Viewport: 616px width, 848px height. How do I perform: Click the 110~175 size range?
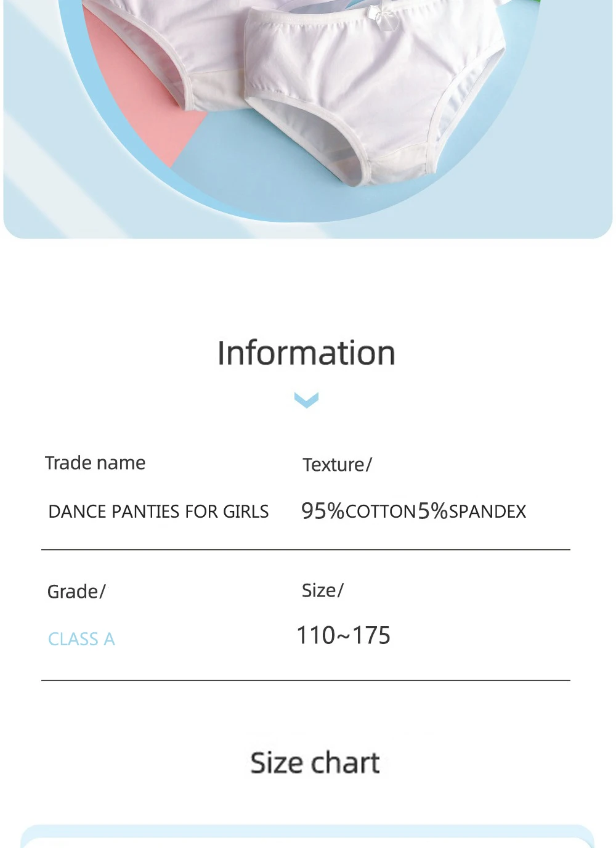point(343,635)
